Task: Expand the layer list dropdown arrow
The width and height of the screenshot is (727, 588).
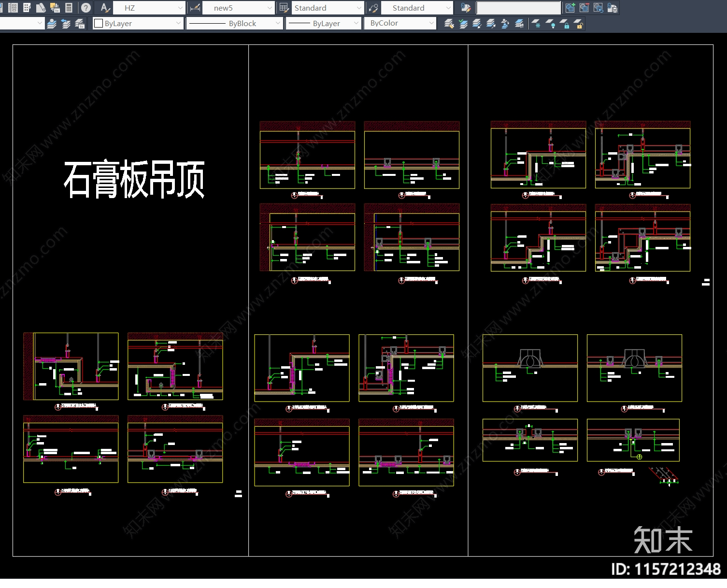Action: tap(40, 23)
